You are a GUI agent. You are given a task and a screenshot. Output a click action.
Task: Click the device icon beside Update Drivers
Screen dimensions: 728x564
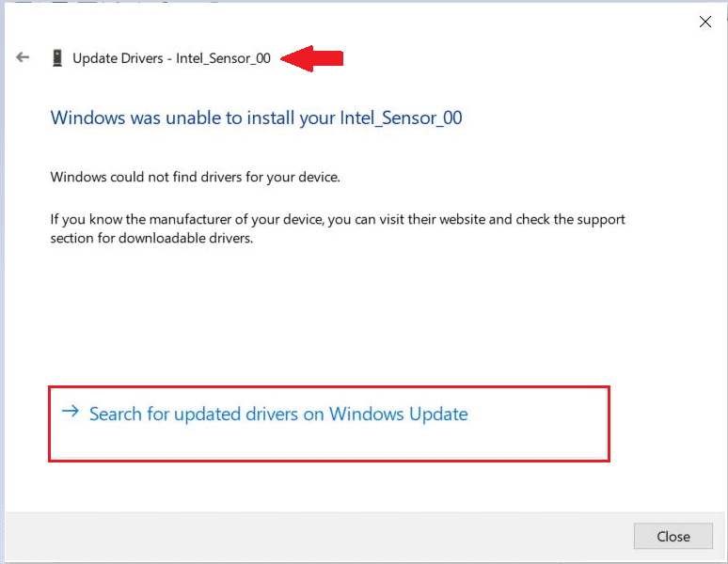58,58
